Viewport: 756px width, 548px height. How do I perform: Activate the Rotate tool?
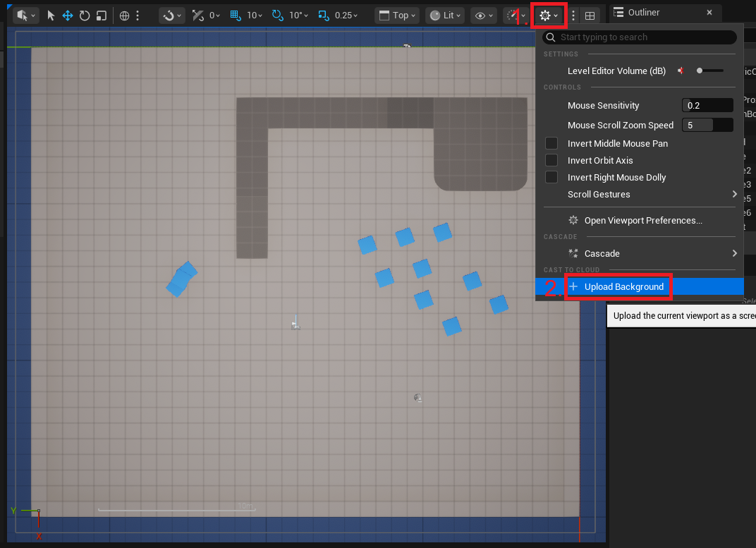(83, 15)
